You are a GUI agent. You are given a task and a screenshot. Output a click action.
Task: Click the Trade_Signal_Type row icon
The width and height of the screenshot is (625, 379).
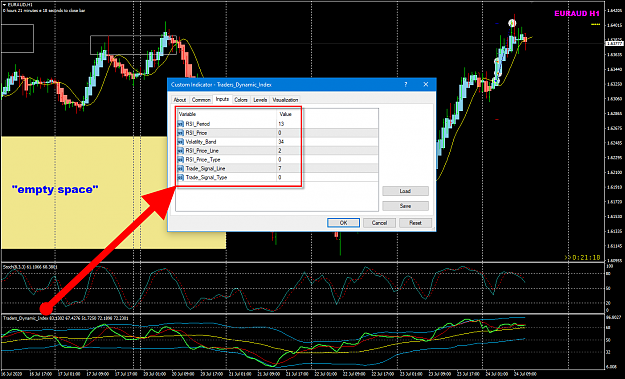point(181,177)
